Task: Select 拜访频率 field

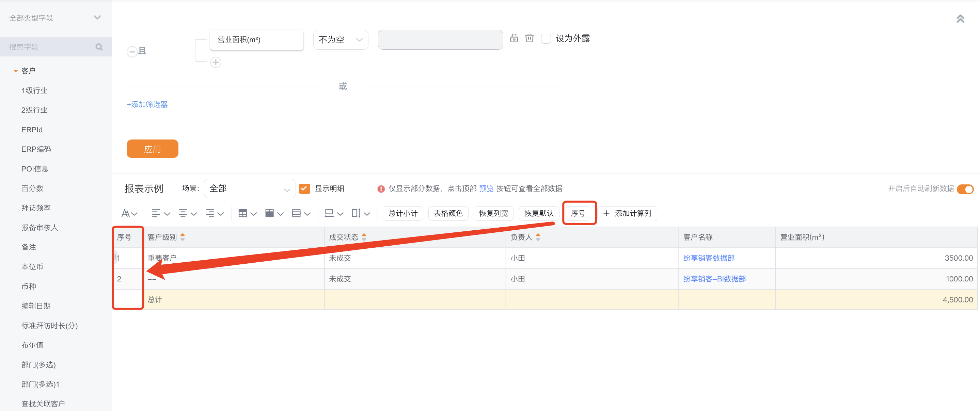Action: [x=36, y=208]
